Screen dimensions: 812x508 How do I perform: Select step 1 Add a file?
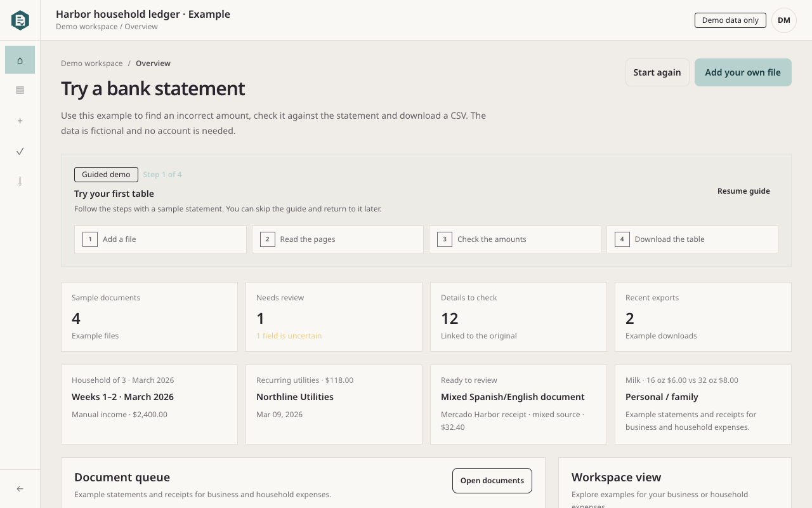[x=160, y=239]
